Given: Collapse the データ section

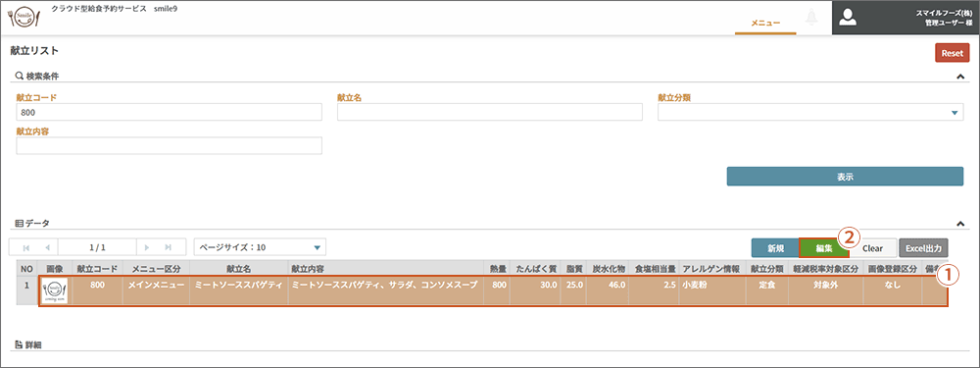Looking at the screenshot, I should click(x=960, y=223).
